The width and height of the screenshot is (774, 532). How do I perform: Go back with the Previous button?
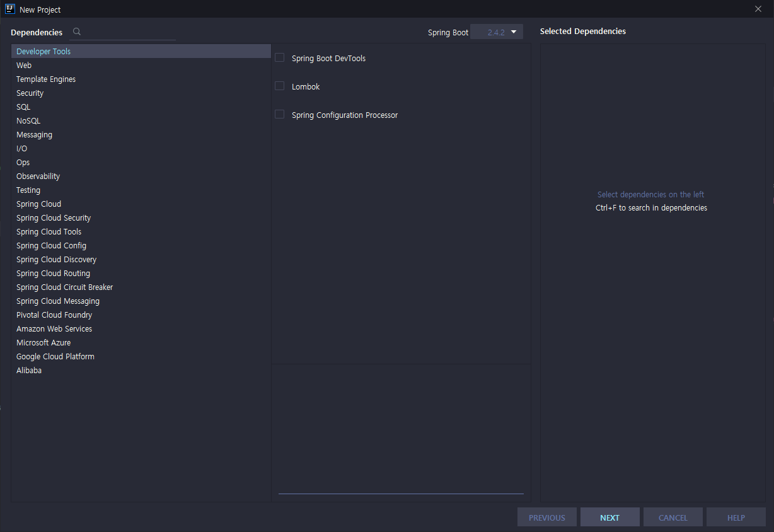547,518
